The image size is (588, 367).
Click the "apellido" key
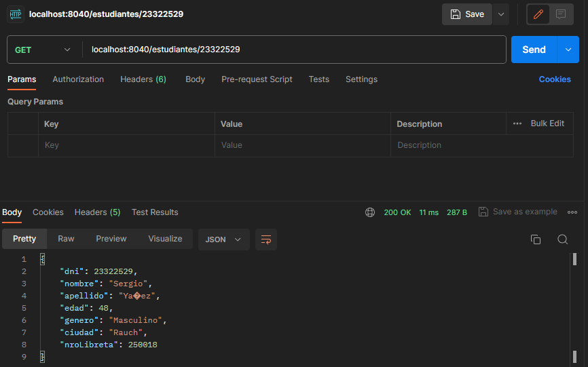coord(84,296)
